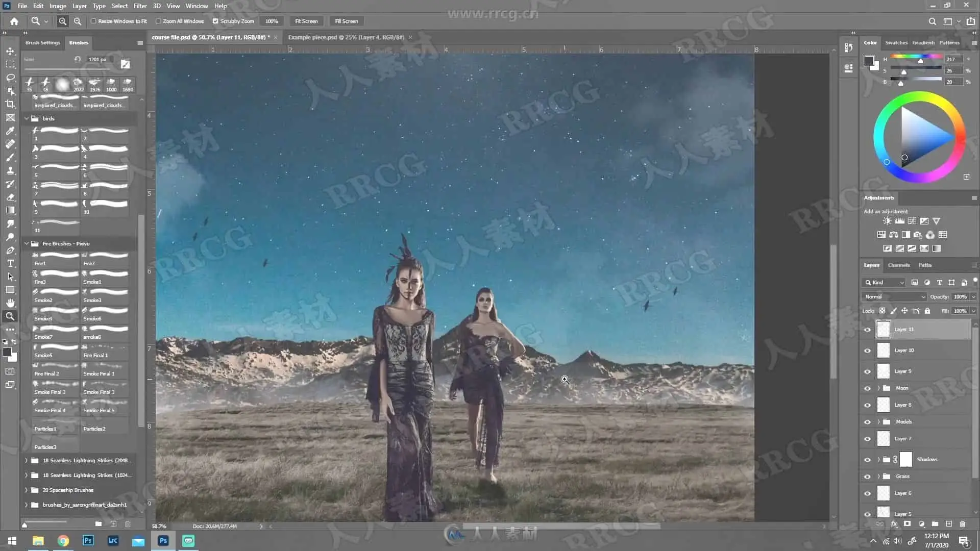Select the Lasso tool

10,78
